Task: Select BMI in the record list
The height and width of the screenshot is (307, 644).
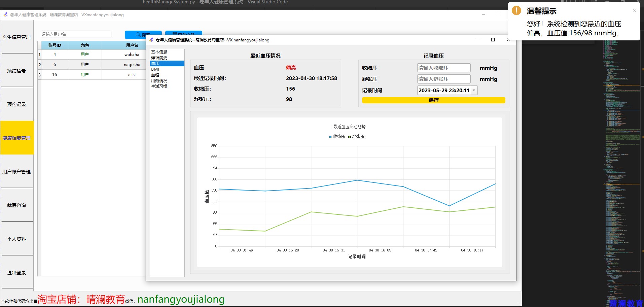Action: pos(167,69)
